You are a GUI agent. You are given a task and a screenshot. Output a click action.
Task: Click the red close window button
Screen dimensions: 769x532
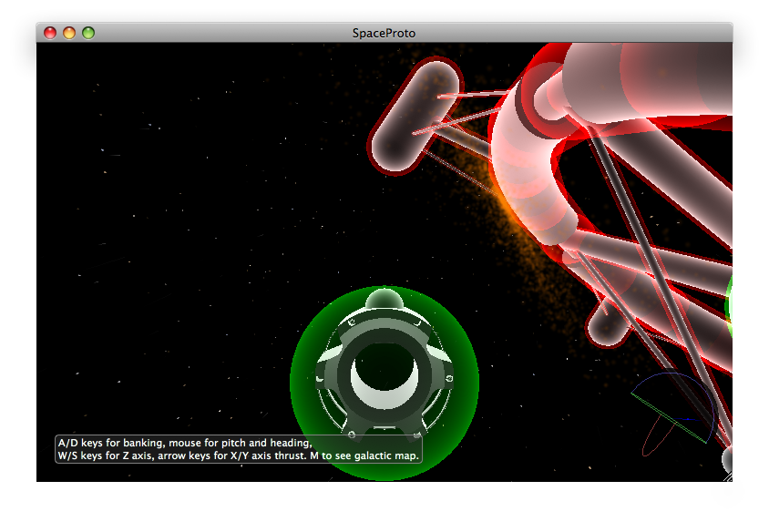(50, 33)
